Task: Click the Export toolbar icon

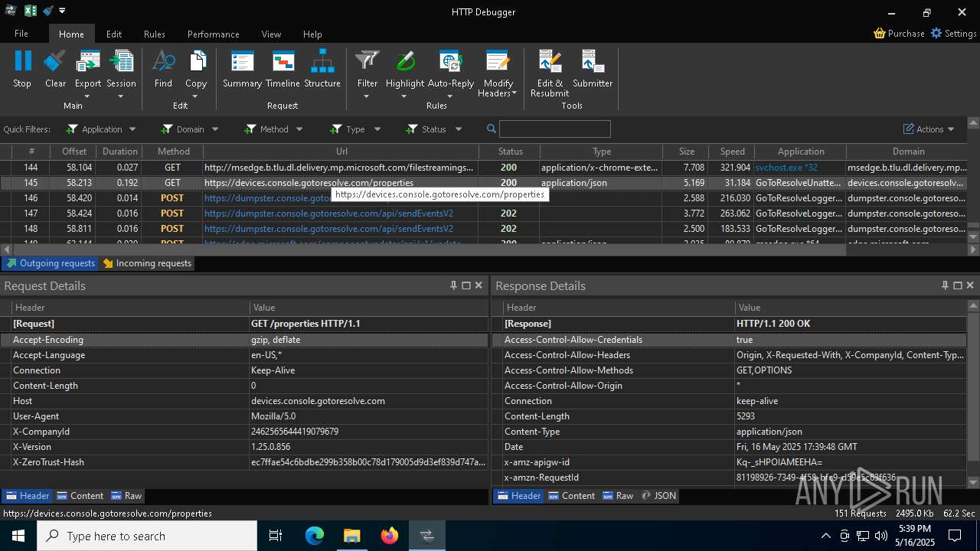Action: 88,61
